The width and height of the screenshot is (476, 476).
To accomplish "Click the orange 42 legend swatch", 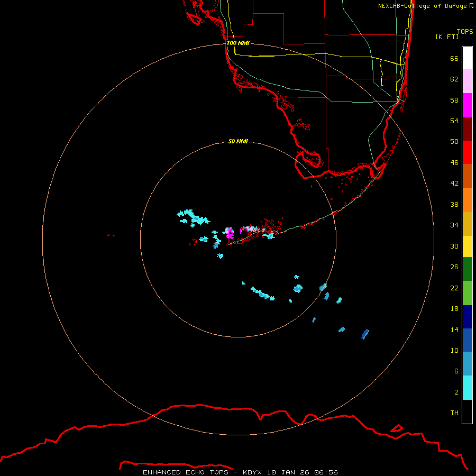I will (x=467, y=200).
